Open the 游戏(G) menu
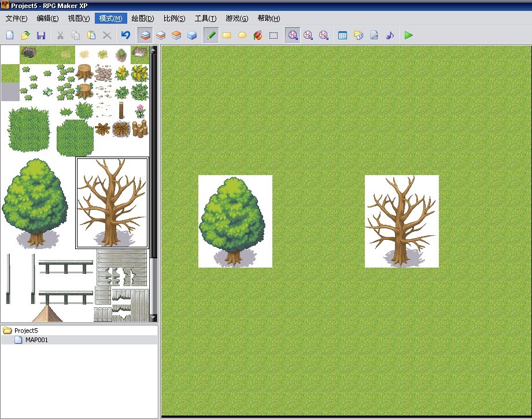This screenshot has width=532, height=419. tap(237, 18)
